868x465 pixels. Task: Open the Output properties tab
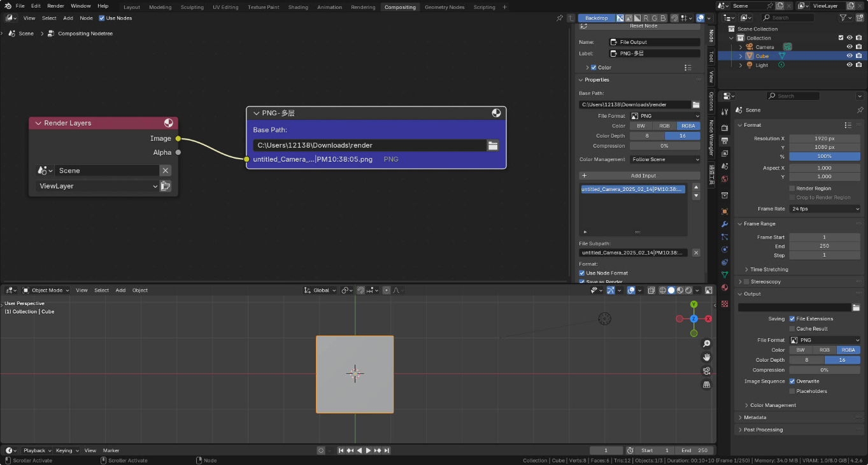[725, 141]
